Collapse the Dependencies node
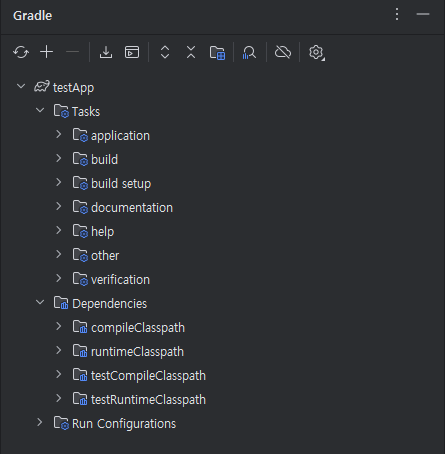 point(40,302)
